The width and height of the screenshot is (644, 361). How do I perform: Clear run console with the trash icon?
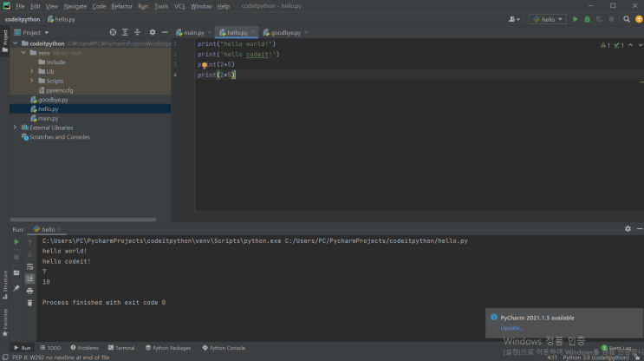pyautogui.click(x=29, y=303)
